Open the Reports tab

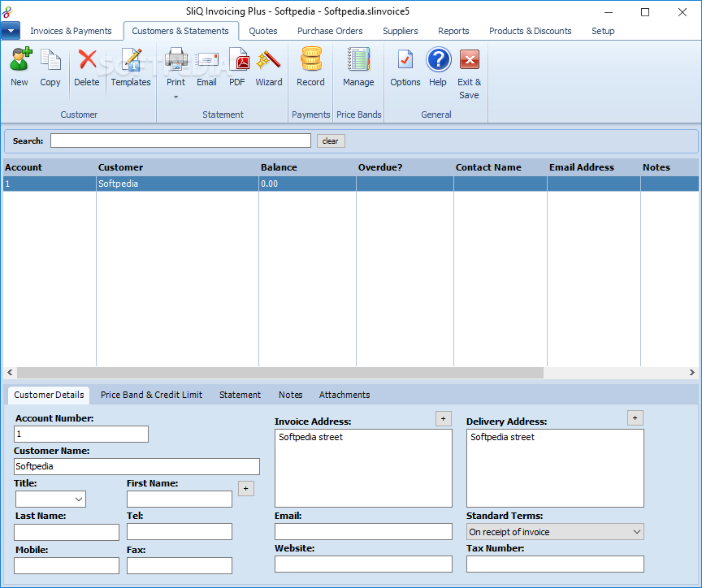click(453, 31)
